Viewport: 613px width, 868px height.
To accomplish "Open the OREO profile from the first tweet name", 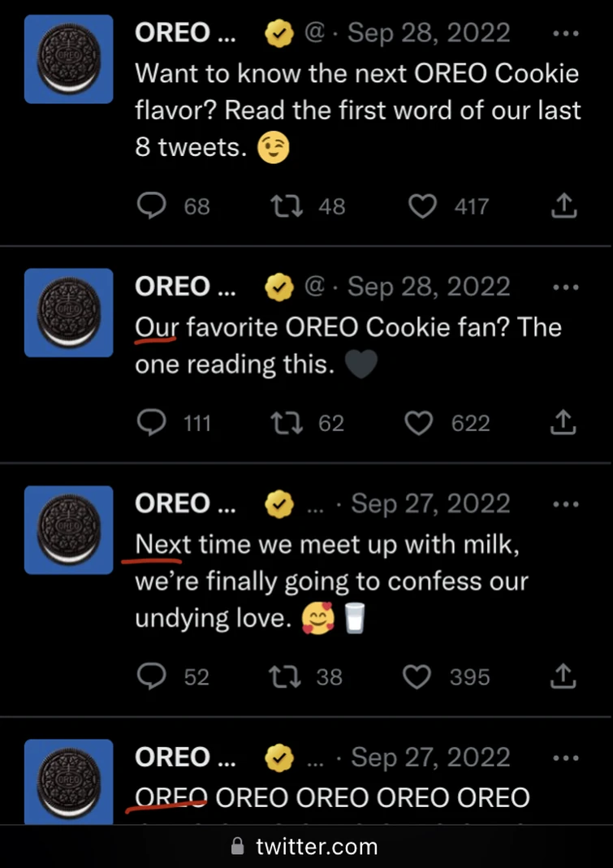I will click(184, 33).
